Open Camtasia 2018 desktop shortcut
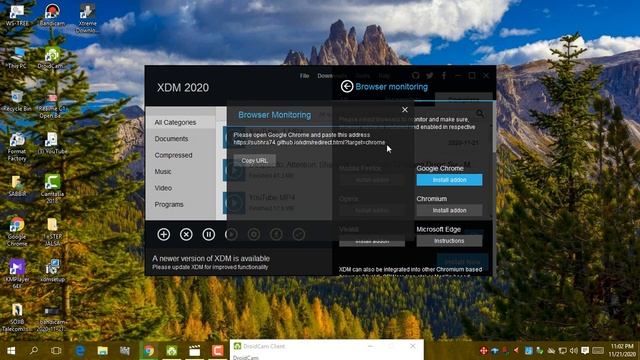The width and height of the screenshot is (640, 360). coord(52,189)
